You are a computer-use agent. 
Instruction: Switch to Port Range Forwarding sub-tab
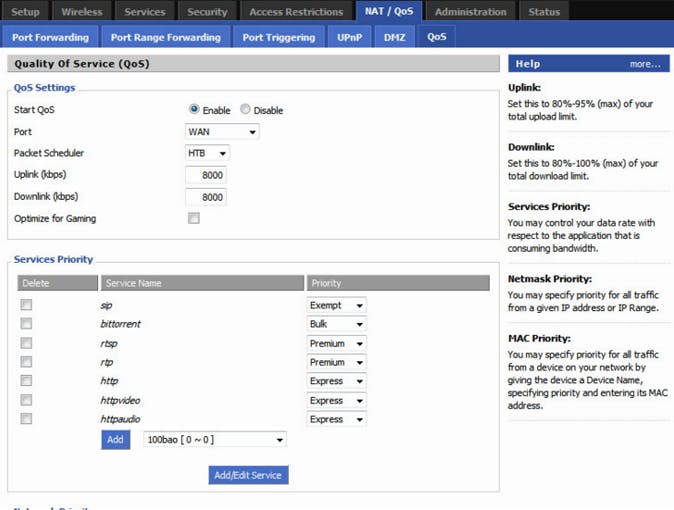[165, 37]
